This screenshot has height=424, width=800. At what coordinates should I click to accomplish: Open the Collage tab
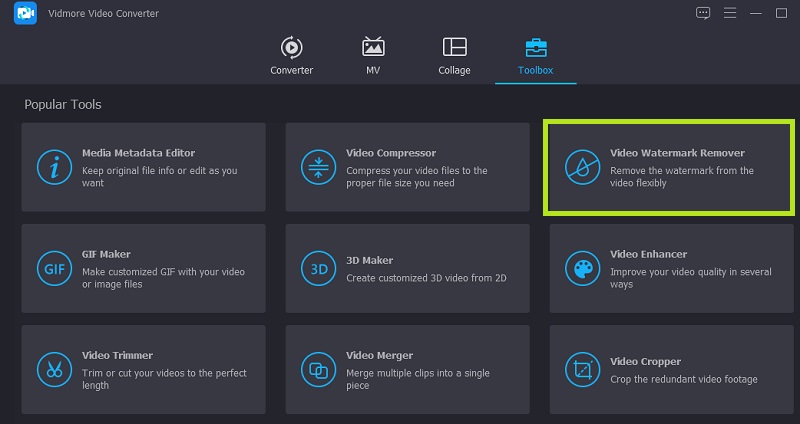tap(454, 55)
